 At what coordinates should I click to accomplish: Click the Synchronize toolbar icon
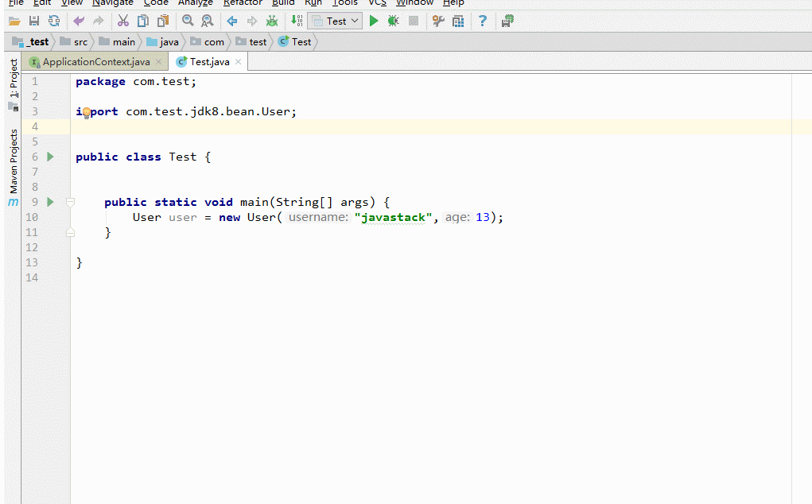pos(54,21)
